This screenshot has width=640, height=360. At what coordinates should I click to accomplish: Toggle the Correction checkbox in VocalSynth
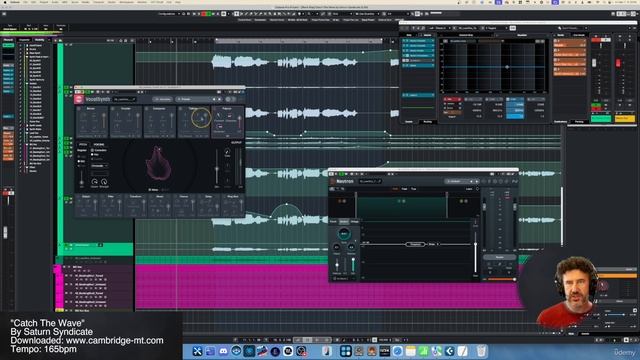tap(92, 150)
